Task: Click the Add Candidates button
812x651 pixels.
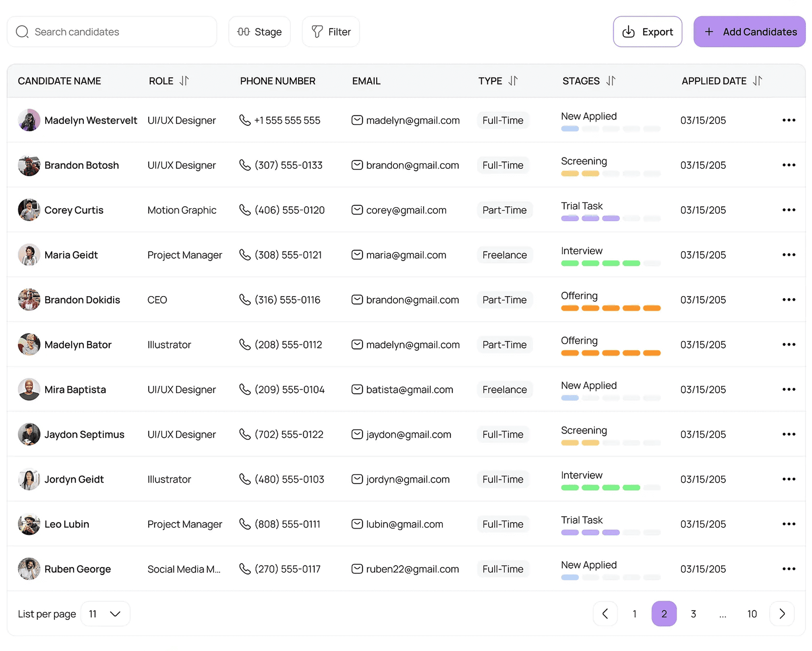Action: 749,32
